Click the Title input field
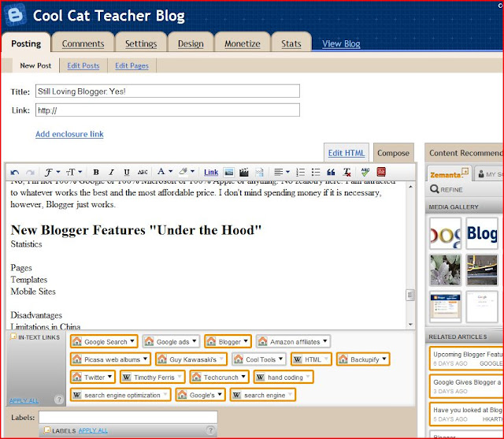The height and width of the screenshot is (439, 504). coord(168,91)
